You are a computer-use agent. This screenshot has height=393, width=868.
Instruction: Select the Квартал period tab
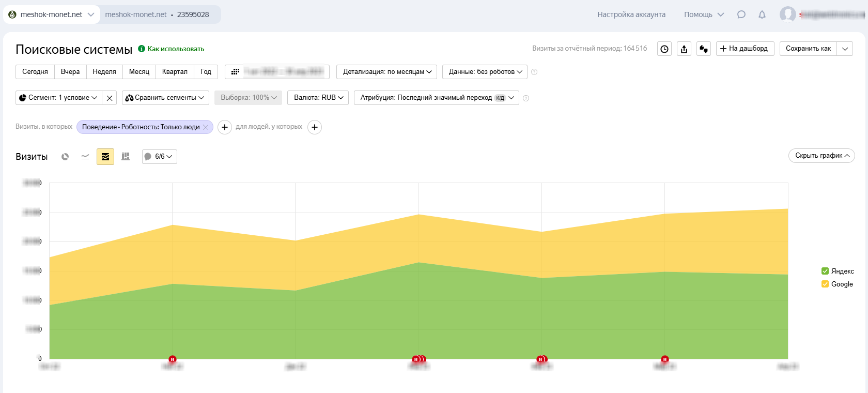pyautogui.click(x=175, y=72)
